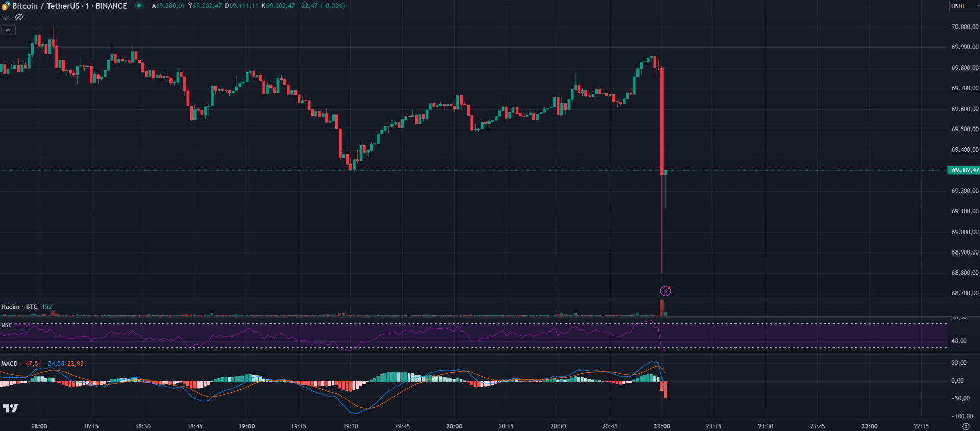Click the Bitcoin coin logo icon
This screenshot has height=431, width=980.
(6, 6)
